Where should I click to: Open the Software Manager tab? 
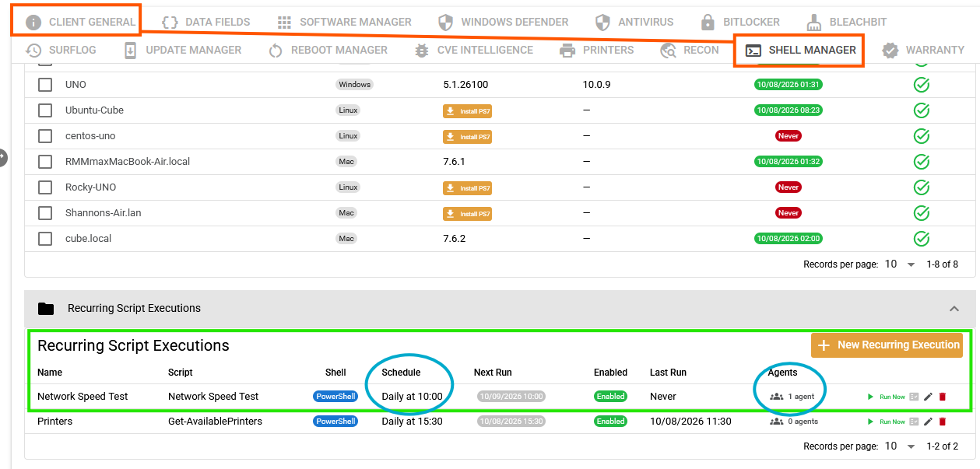344,22
